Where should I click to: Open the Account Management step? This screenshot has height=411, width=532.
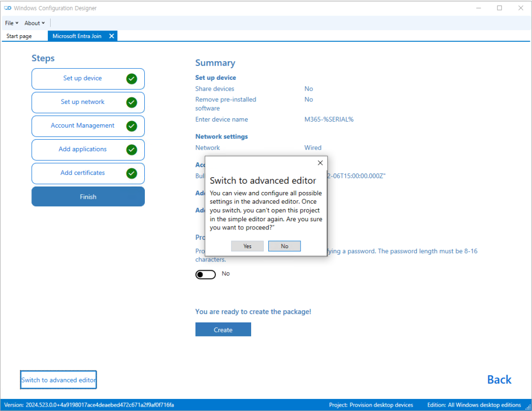tap(88, 126)
